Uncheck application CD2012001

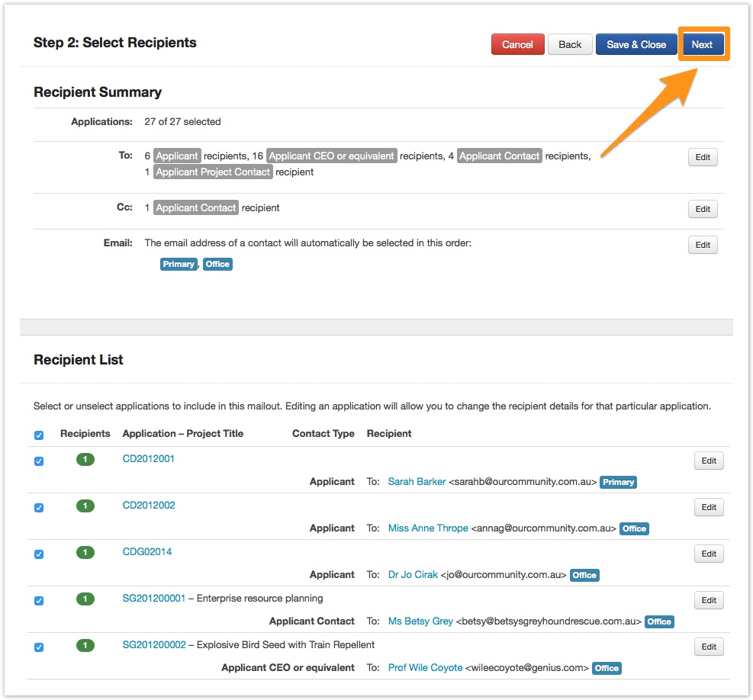39,461
